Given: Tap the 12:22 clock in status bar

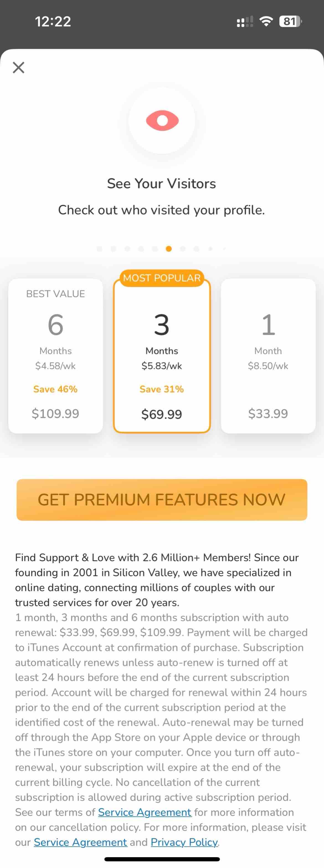Looking at the screenshot, I should (x=53, y=22).
